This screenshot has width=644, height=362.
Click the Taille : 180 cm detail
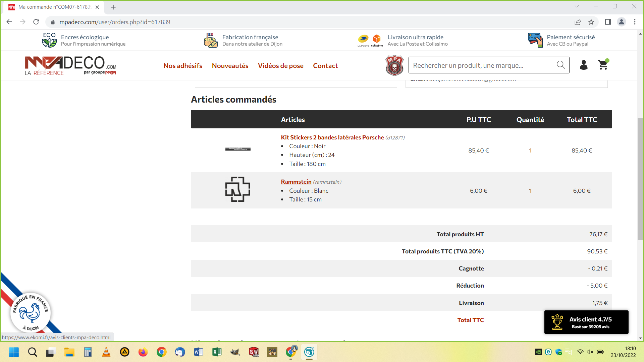308,164
